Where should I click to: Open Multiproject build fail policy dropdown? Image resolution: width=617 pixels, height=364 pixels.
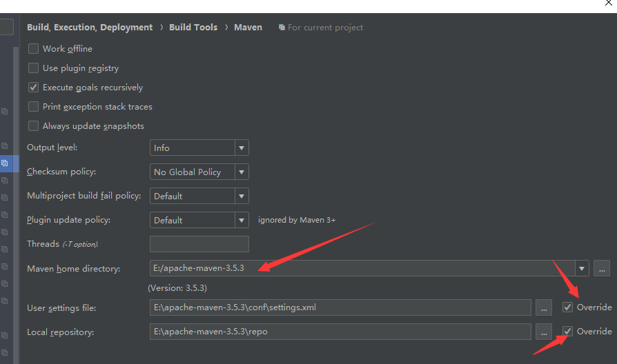tap(199, 196)
